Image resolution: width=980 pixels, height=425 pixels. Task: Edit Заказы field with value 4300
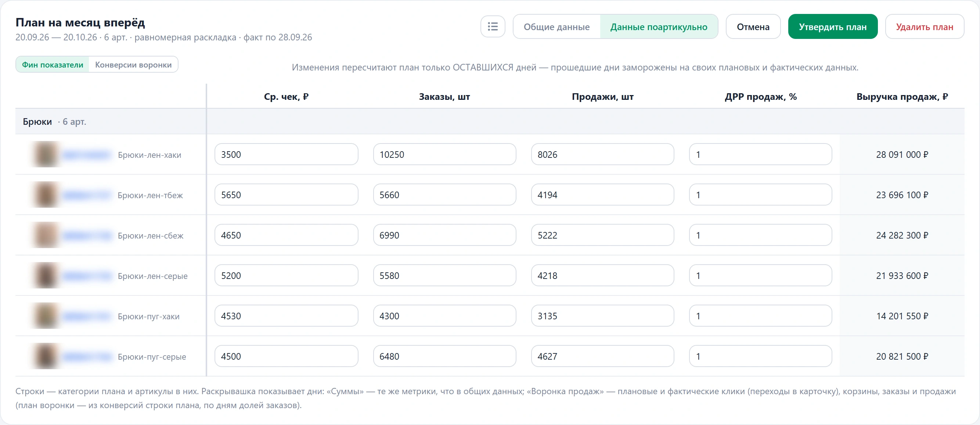click(x=444, y=316)
